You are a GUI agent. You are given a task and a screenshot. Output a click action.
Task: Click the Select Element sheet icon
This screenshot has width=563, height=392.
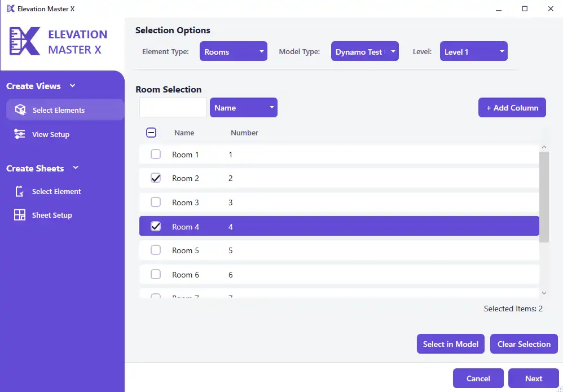pos(20,192)
